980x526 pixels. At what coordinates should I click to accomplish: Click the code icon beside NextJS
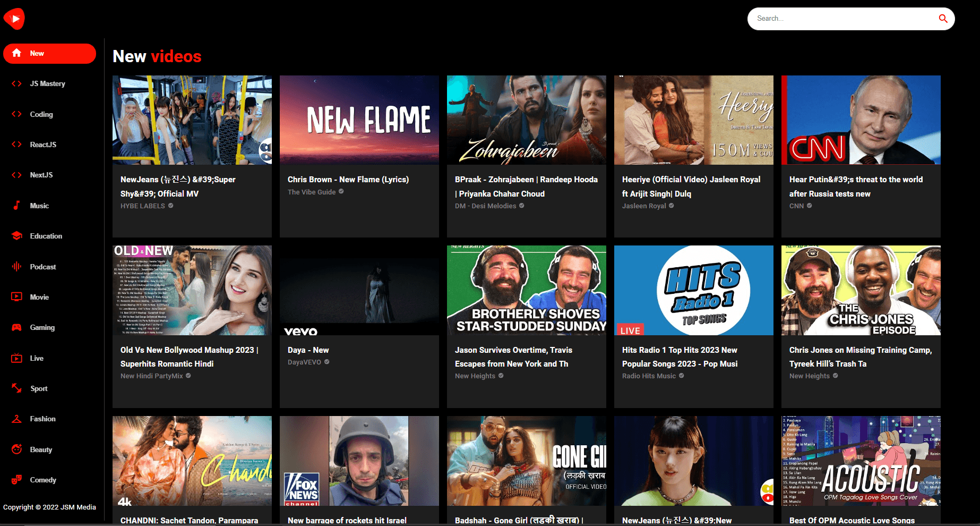17,175
